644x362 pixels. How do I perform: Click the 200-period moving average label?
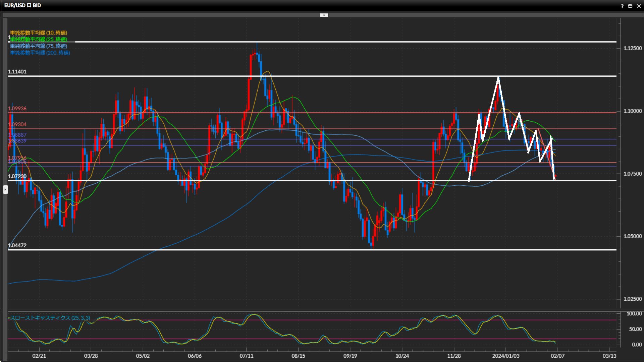point(40,53)
